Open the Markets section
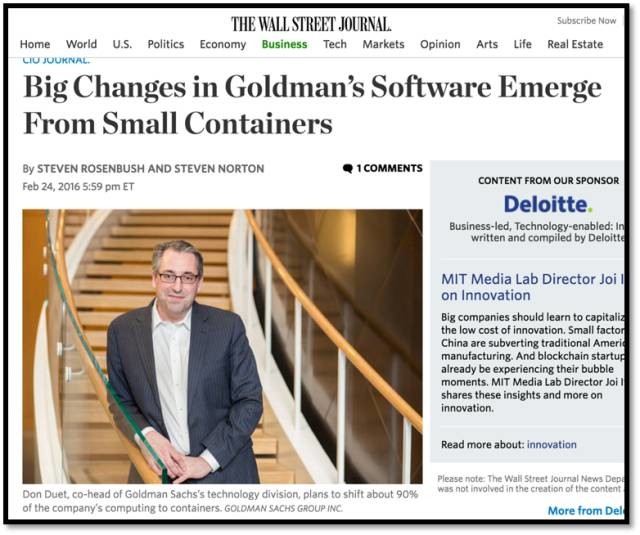Image resolution: width=640 pixels, height=535 pixels. (x=383, y=44)
